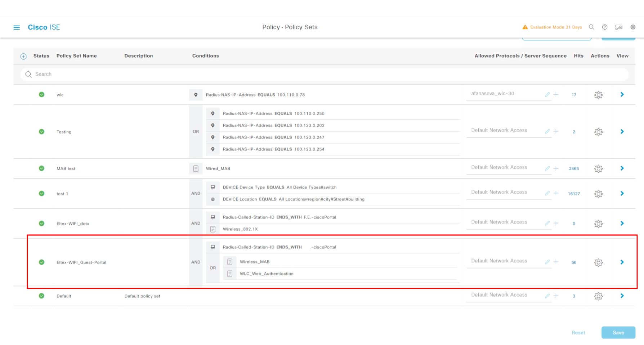The width and height of the screenshot is (644, 345).
Task: Open the notifications icon in header
Action: 619,27
